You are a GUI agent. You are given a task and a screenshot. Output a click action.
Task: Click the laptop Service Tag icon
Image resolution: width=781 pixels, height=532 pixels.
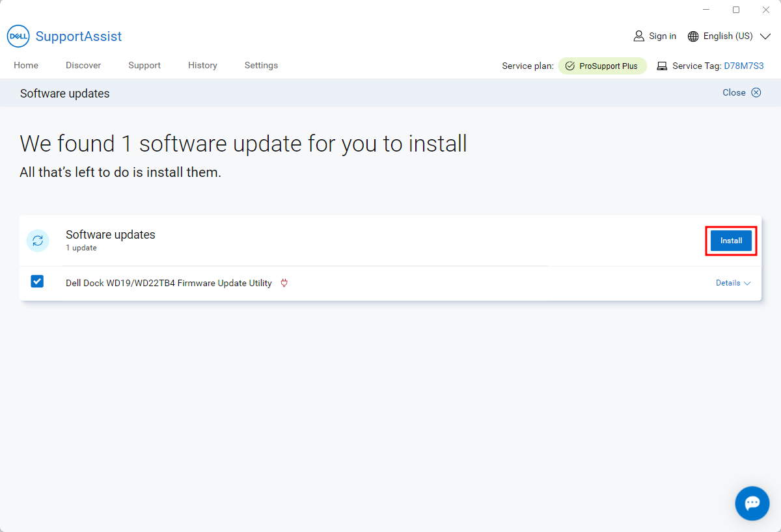(662, 66)
